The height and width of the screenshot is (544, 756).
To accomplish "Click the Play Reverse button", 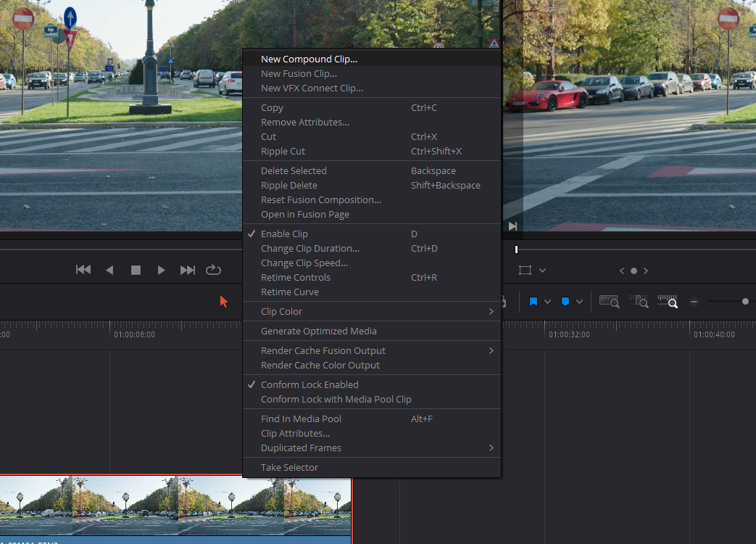I will coord(109,270).
